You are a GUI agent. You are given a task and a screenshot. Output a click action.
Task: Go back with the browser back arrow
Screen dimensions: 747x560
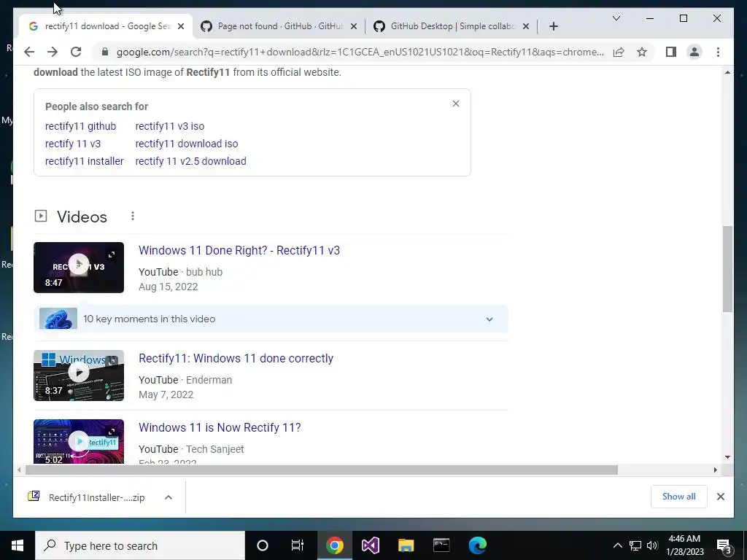point(29,52)
